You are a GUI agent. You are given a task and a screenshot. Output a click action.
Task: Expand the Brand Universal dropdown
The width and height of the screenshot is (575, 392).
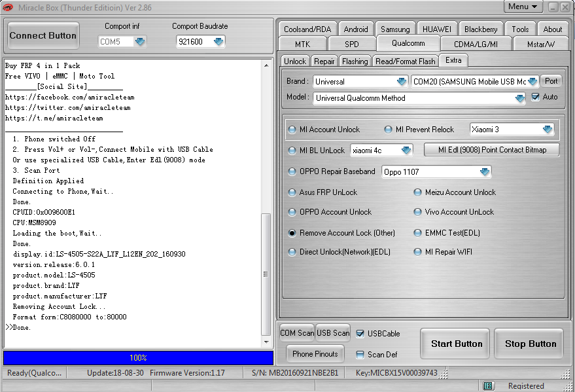click(402, 81)
